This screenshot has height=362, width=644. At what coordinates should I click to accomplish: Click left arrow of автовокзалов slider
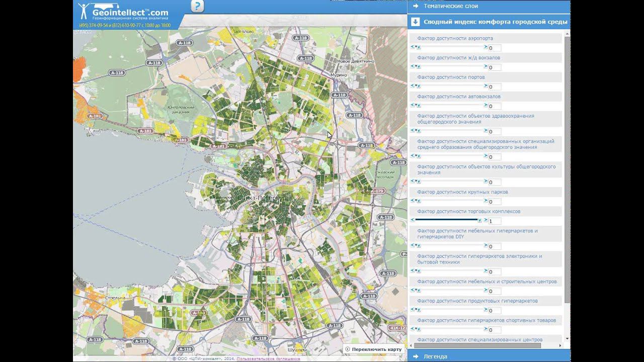tap(413, 105)
